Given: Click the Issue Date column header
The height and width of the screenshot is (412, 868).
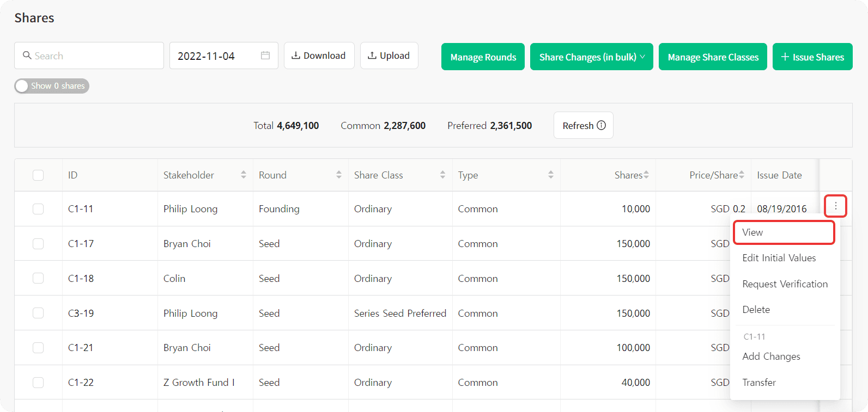Looking at the screenshot, I should point(779,175).
